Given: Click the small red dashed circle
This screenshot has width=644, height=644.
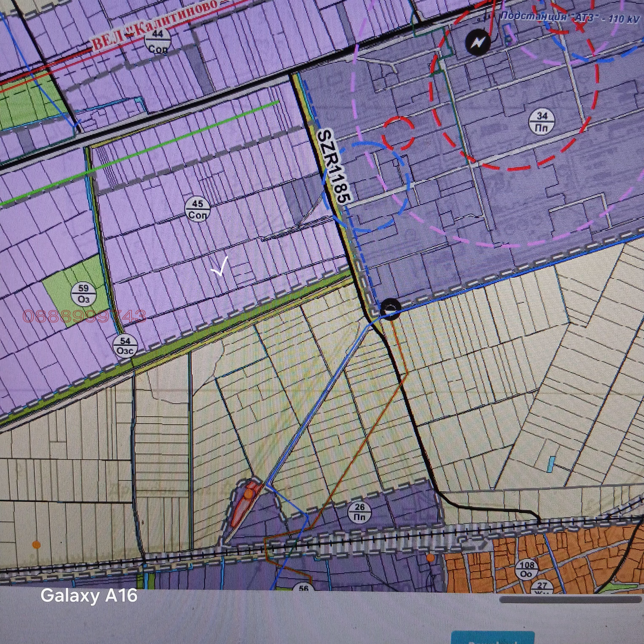Looking at the screenshot, I should (398, 133).
